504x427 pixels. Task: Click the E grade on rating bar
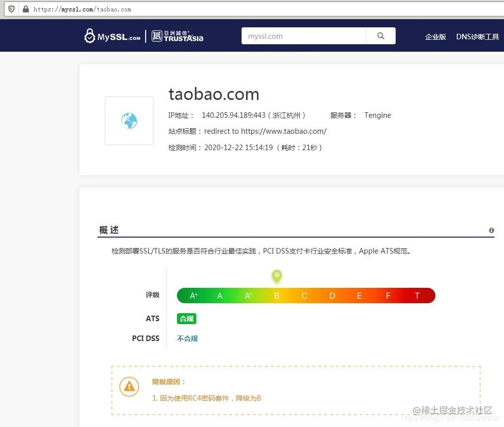click(x=359, y=295)
